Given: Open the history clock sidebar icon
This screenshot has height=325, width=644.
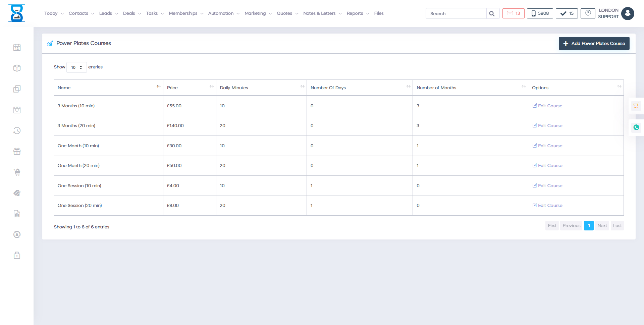Looking at the screenshot, I should tap(17, 131).
